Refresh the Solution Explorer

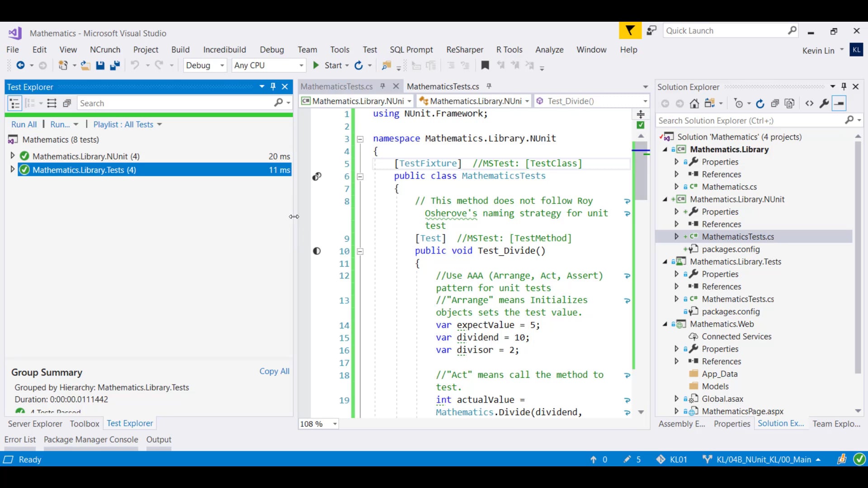point(760,103)
